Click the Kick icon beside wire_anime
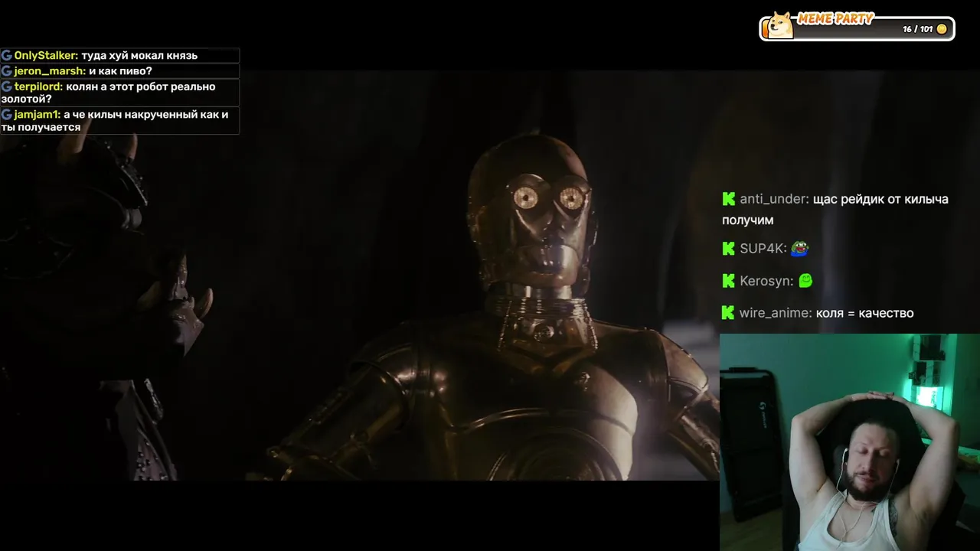This screenshot has height=551, width=980. [728, 313]
